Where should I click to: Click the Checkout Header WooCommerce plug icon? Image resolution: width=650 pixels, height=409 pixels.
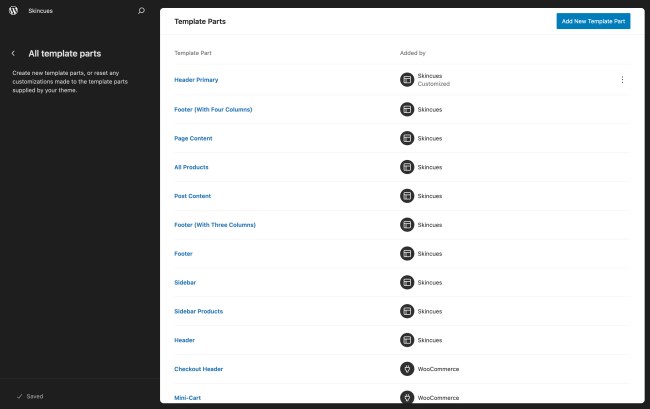click(x=407, y=369)
